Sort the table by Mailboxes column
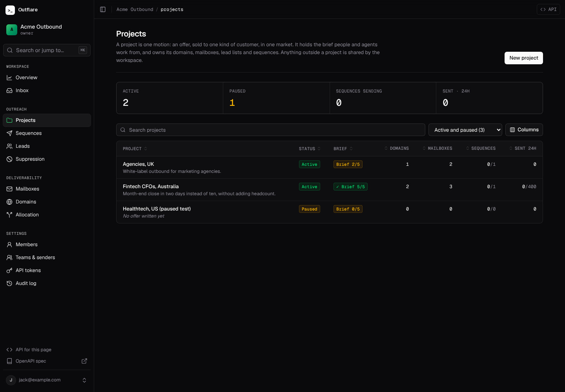This screenshot has height=392, width=565. (x=437, y=149)
